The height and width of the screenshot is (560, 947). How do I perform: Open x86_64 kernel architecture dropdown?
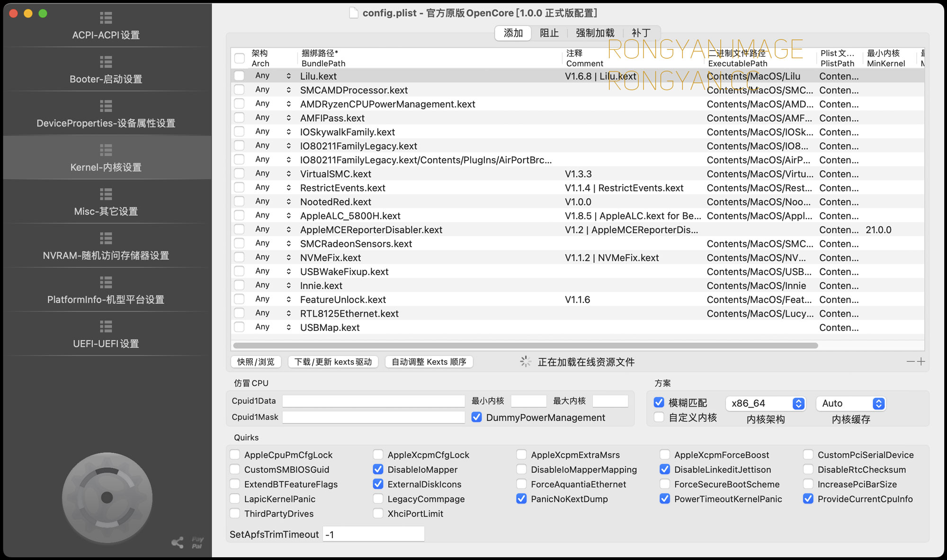[765, 403]
